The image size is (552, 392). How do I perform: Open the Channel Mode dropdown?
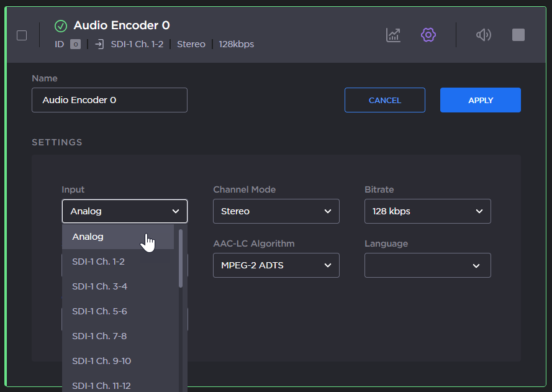(x=276, y=211)
